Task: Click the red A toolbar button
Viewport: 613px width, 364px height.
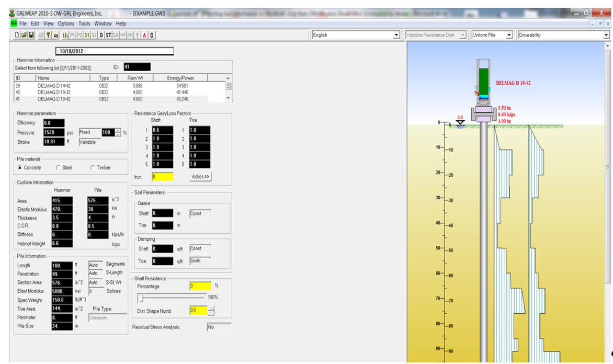Action: [x=144, y=35]
